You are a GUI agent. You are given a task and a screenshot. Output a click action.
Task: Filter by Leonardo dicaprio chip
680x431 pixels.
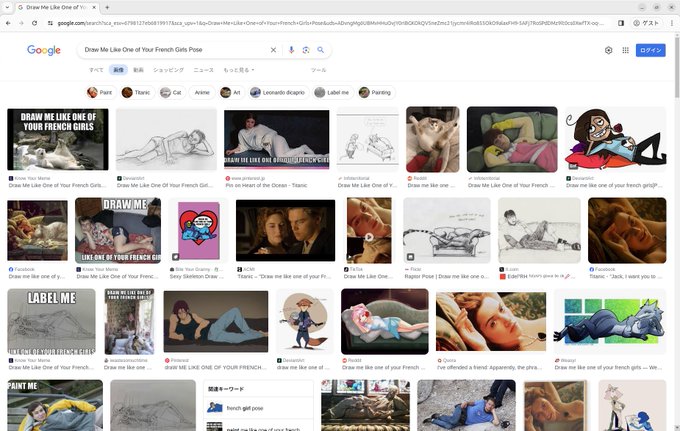point(278,92)
